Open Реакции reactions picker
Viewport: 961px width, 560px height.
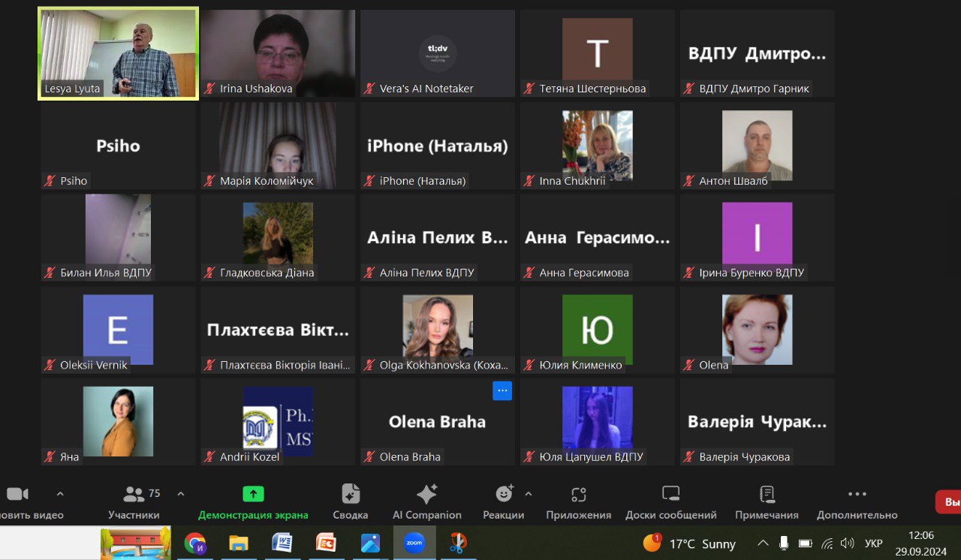[x=503, y=502]
